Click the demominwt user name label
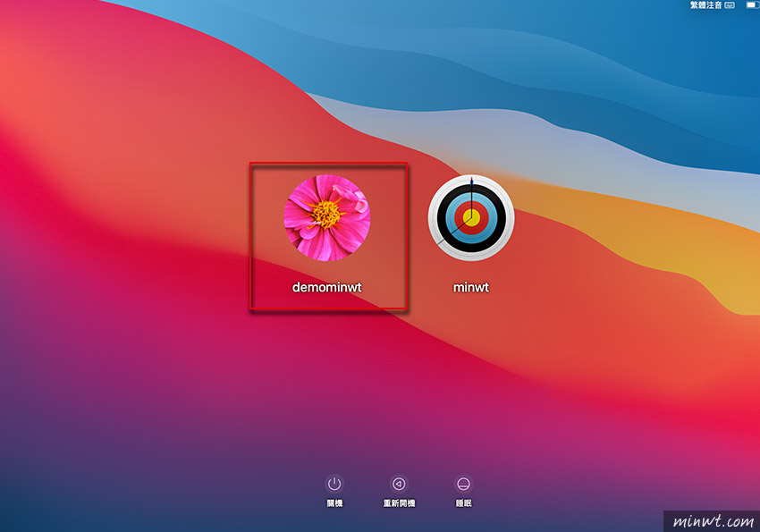Image resolution: width=760 pixels, height=532 pixels. [327, 287]
